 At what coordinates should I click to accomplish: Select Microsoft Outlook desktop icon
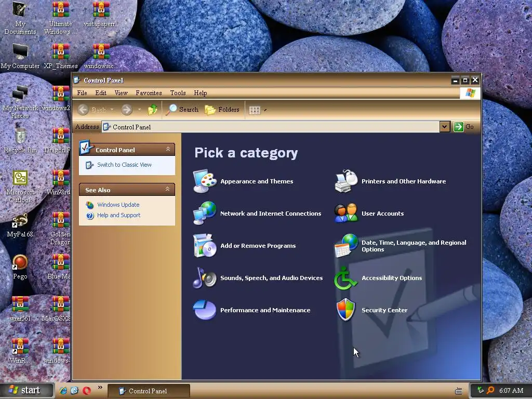tap(20, 187)
